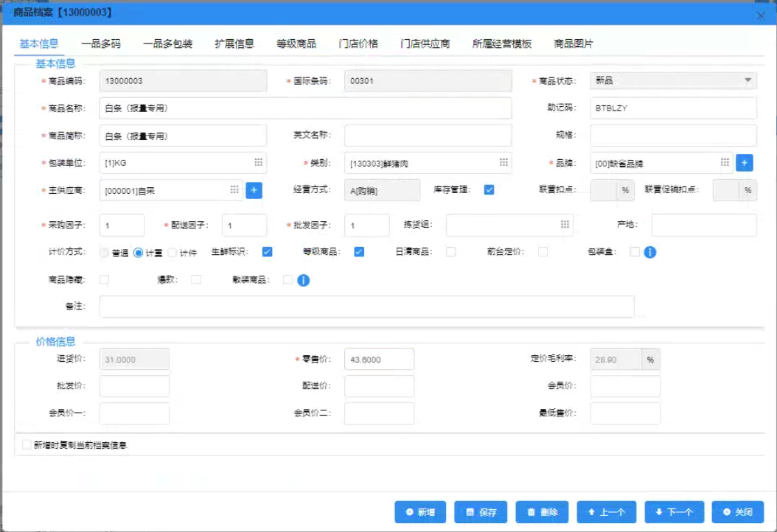This screenshot has width=777, height=532.
Task: Click the blue plus button beside 主供应商
Action: (254, 190)
